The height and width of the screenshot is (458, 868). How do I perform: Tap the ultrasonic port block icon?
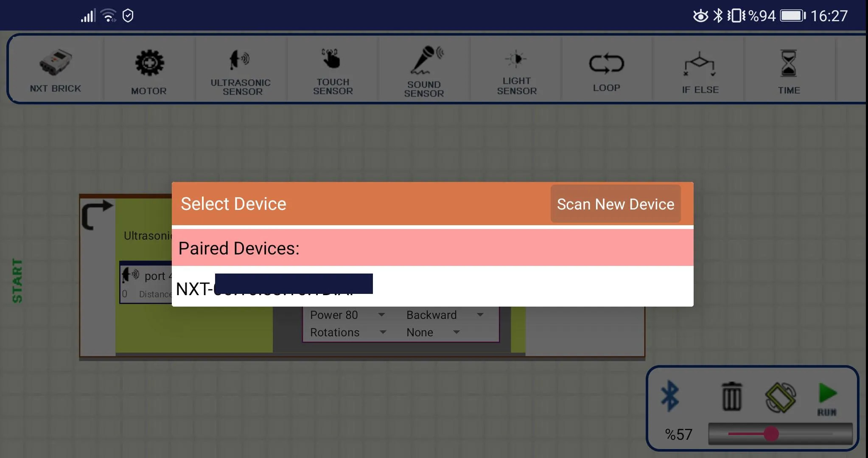pyautogui.click(x=130, y=276)
